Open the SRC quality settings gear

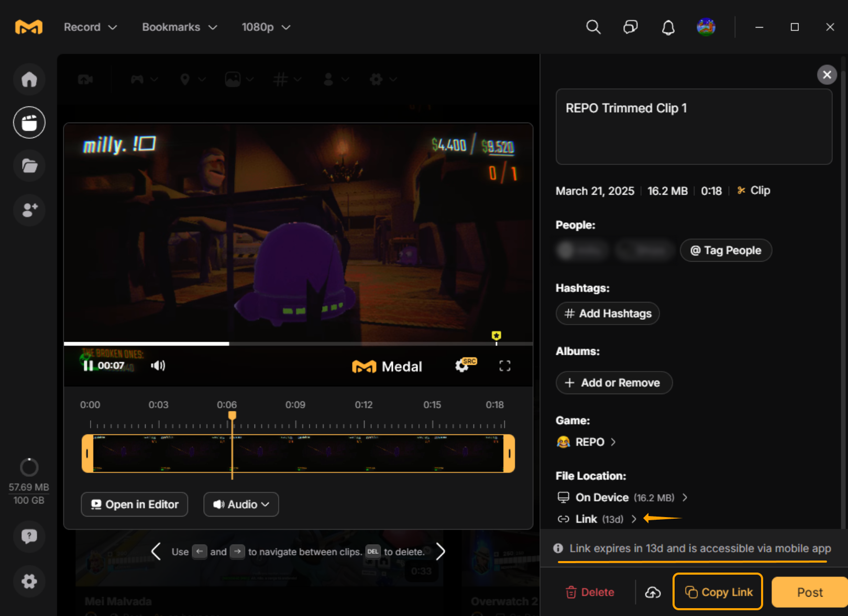point(465,365)
